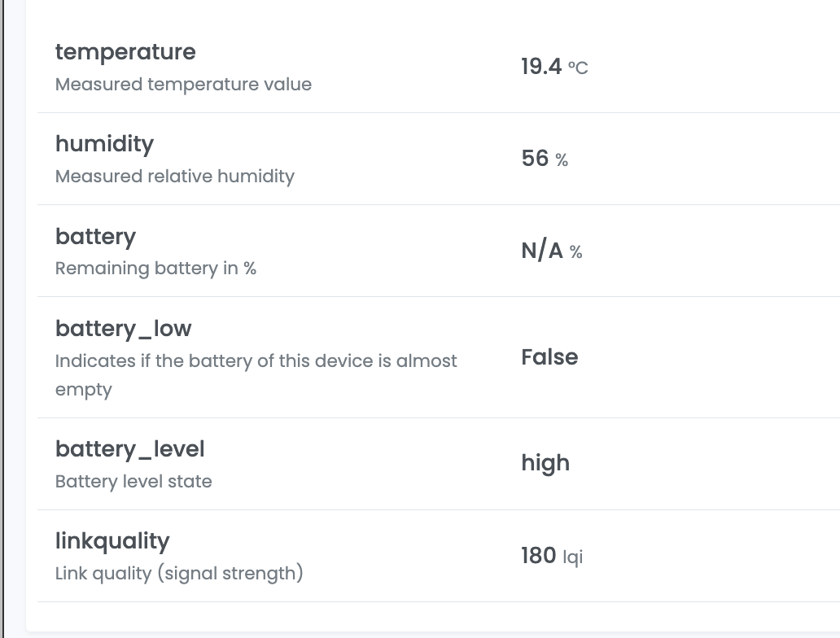Click the battery almost empty description
This screenshot has height=638, width=840.
[256, 375]
